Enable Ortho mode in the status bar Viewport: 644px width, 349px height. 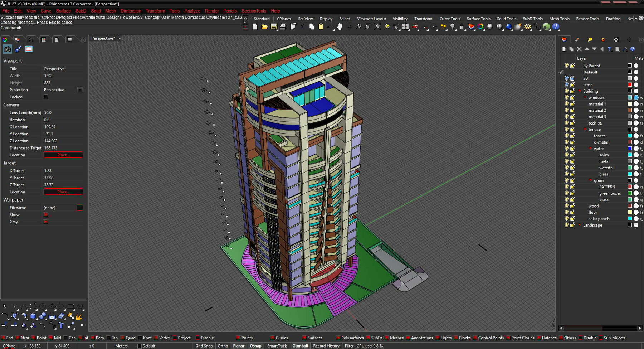coord(223,346)
